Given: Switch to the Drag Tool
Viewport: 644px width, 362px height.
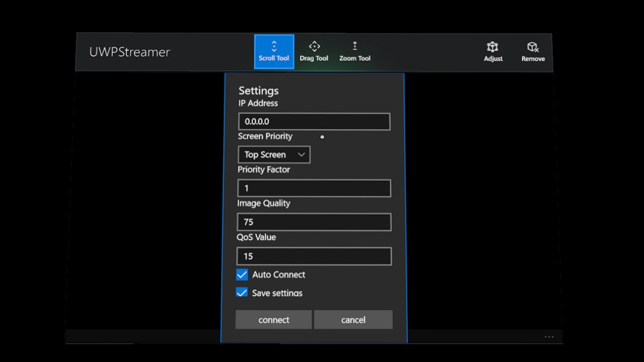Looking at the screenshot, I should [x=314, y=50].
